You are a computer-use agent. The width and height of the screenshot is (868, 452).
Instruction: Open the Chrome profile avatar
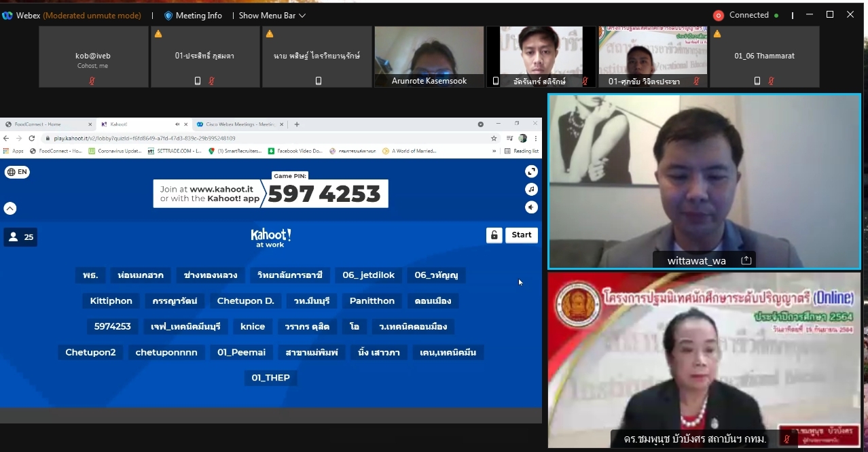522,138
